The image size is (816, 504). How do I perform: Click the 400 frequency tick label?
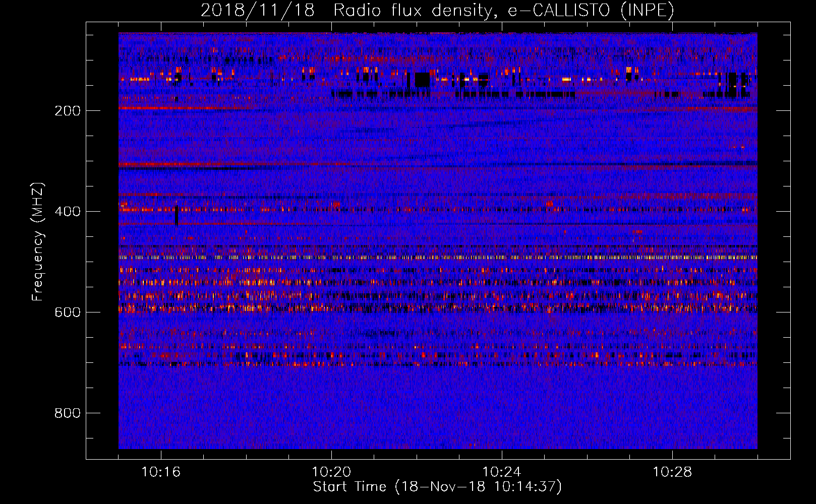[68, 212]
